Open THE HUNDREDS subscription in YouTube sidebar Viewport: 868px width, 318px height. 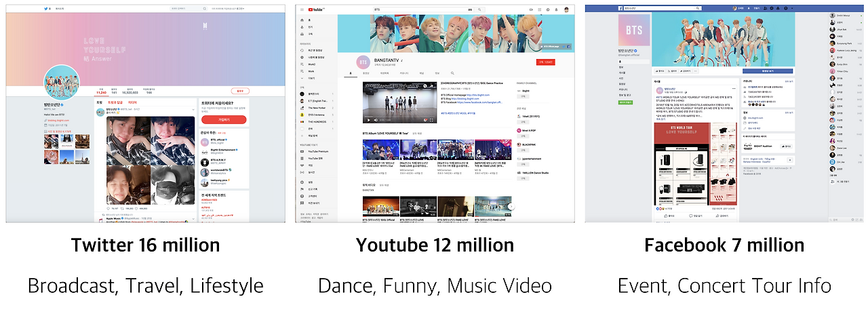click(315, 121)
